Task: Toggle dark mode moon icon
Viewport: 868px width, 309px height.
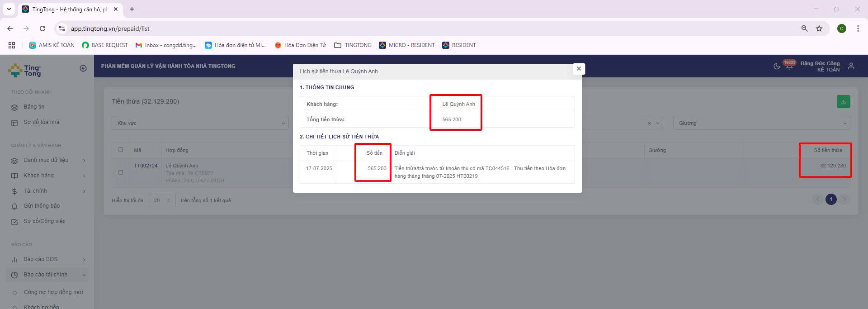Action: [x=777, y=67]
